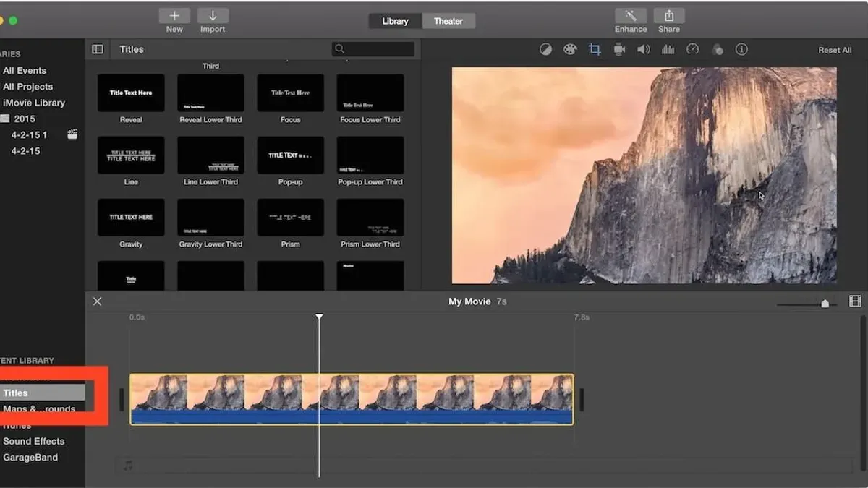Choose the Focus Lower Third title thumbnail
The image size is (868, 488).
[370, 93]
